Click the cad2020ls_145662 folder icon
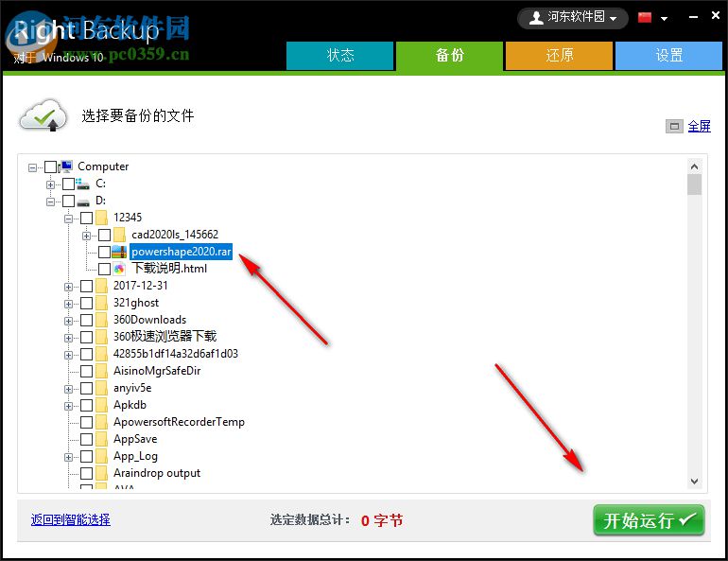Screen dimensions: 728x561 point(119,235)
